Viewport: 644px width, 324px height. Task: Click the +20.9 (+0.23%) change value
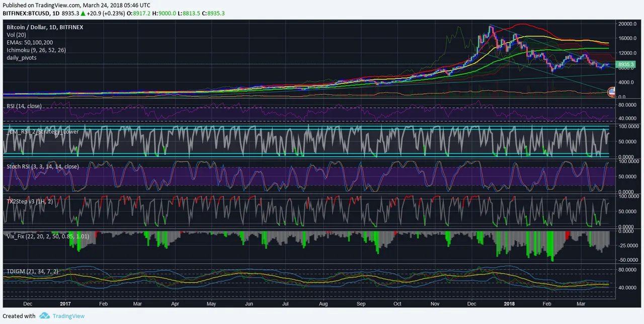(107, 14)
